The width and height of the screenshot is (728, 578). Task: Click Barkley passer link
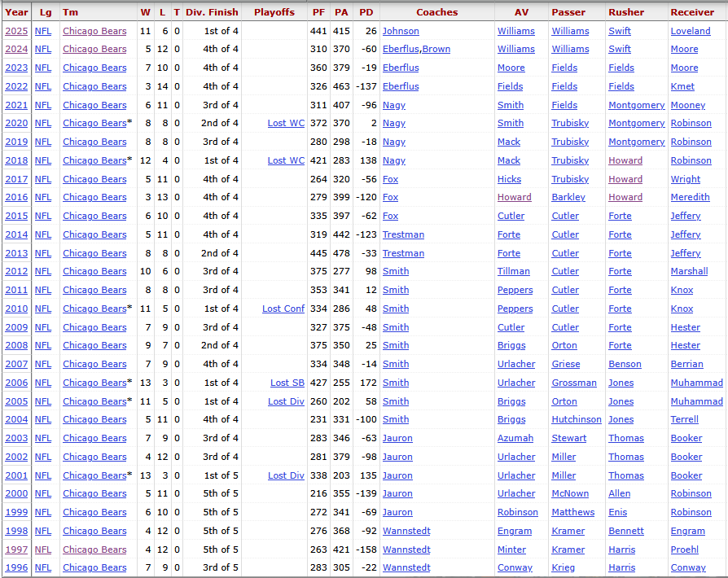568,197
